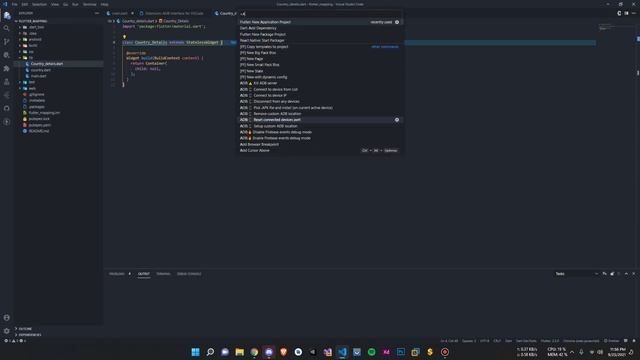Switch to the Problems panel tab
Viewport: 640px width, 360px height.
pos(117,273)
